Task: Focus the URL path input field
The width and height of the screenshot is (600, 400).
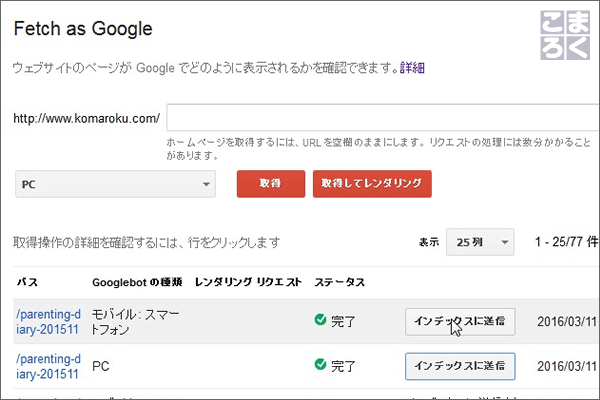Action: pyautogui.click(x=383, y=118)
